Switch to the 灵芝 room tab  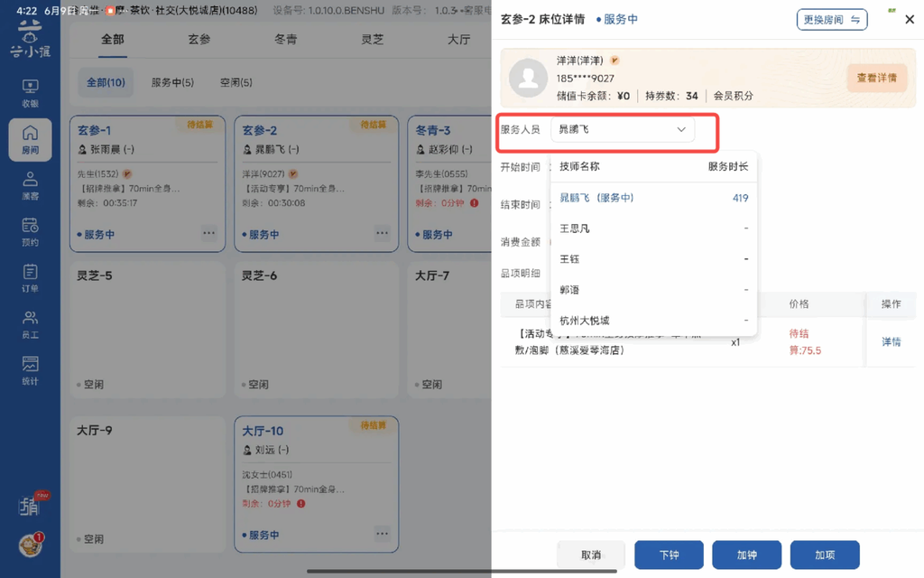(373, 40)
